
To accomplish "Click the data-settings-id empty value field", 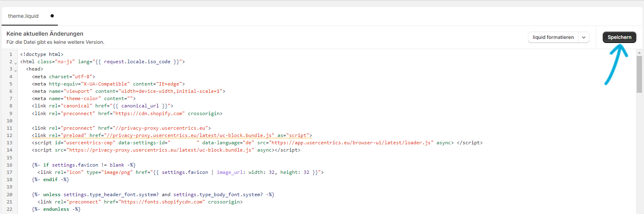I will [184, 143].
